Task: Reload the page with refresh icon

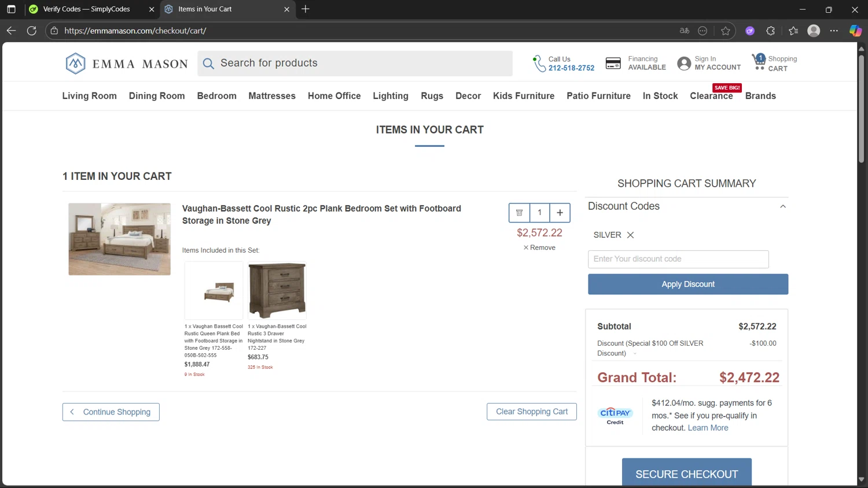Action: [32, 31]
